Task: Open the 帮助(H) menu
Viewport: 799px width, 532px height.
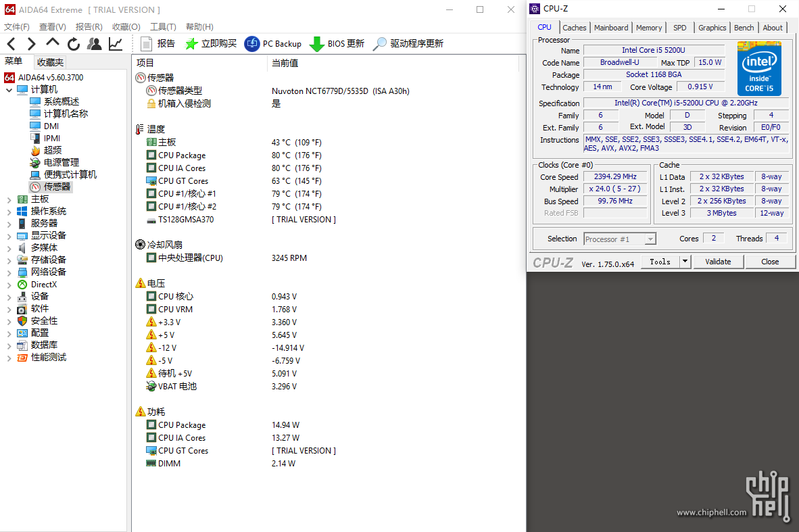Action: (x=199, y=26)
